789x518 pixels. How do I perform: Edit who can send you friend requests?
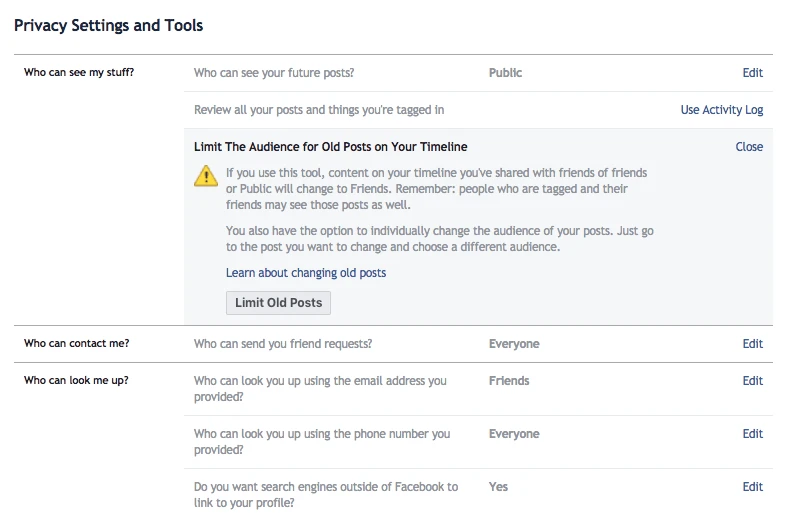pos(752,344)
